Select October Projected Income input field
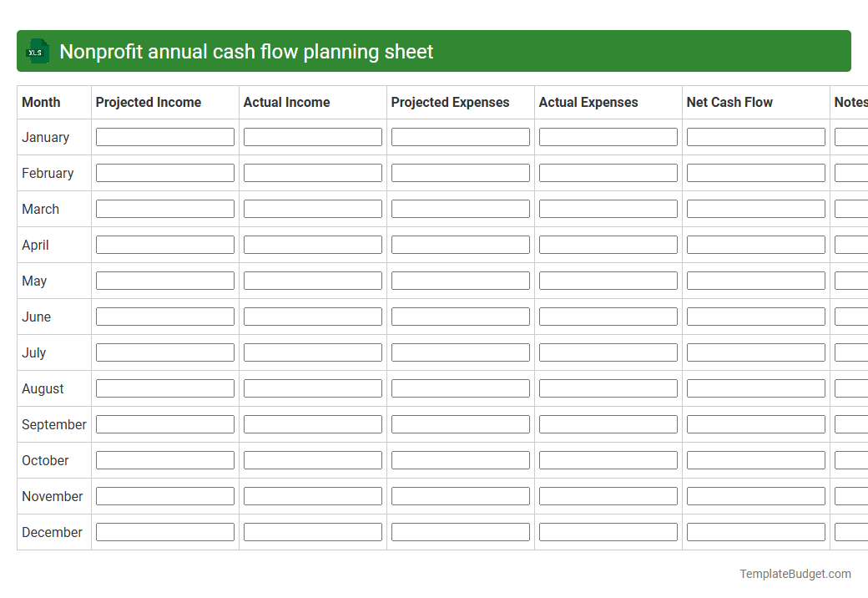Viewport: 868px width, 598px height. (x=164, y=459)
